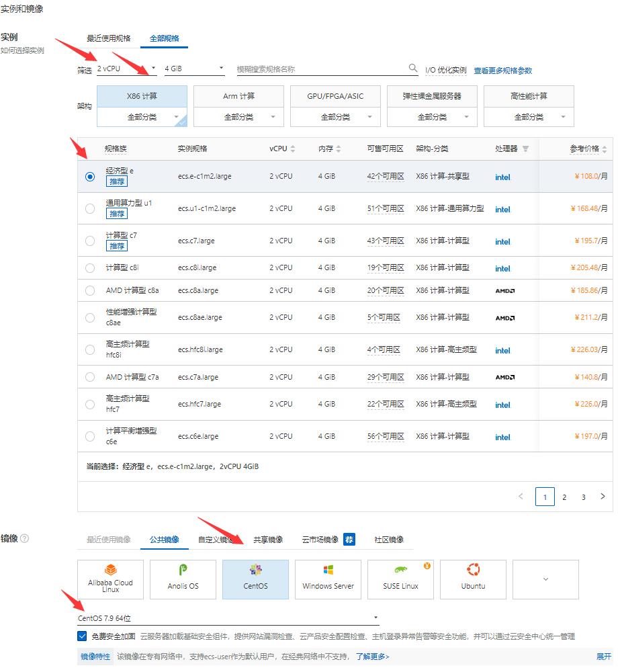Switch to the Arm 计算 architecture tab
Image resolution: width=620 pixels, height=672 pixels.
pos(239,95)
